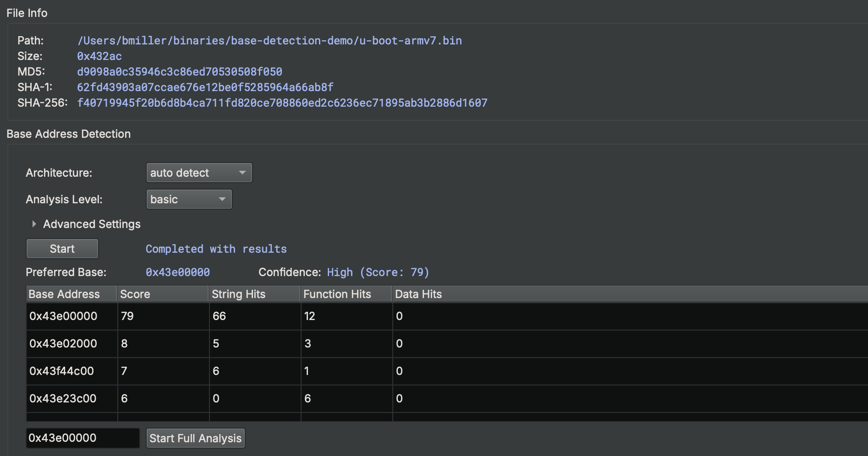
Task: Select the 0x43f44c00 base address row
Action: click(x=61, y=371)
